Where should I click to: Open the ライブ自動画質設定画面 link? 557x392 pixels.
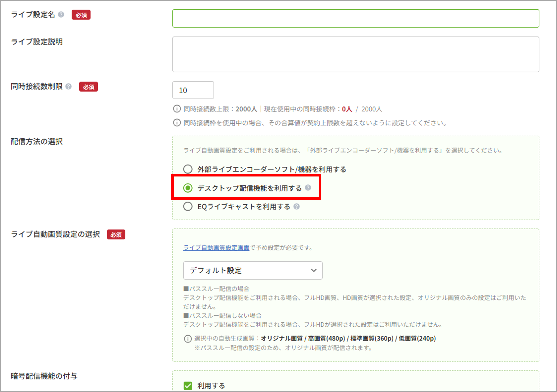coord(216,248)
